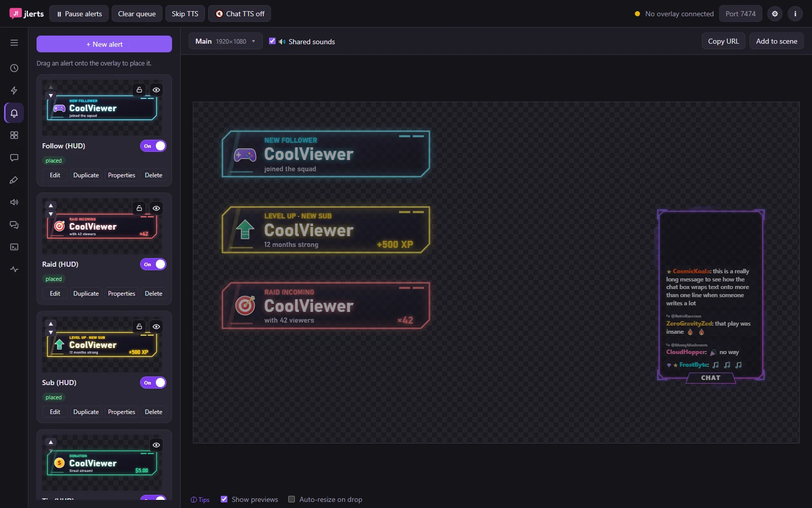812x508 pixels.
Task: Click the Copy URL button
Action: 724,41
